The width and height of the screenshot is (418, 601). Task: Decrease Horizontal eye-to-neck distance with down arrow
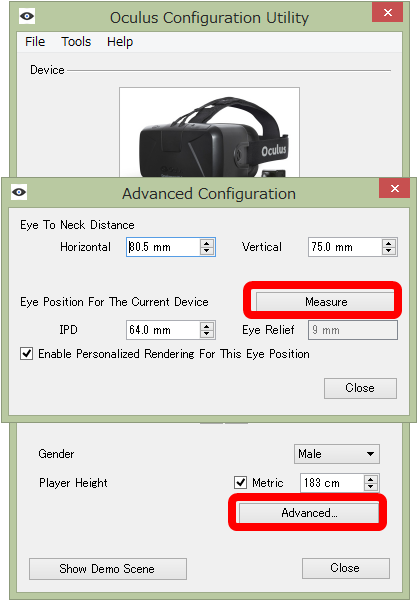(207, 251)
